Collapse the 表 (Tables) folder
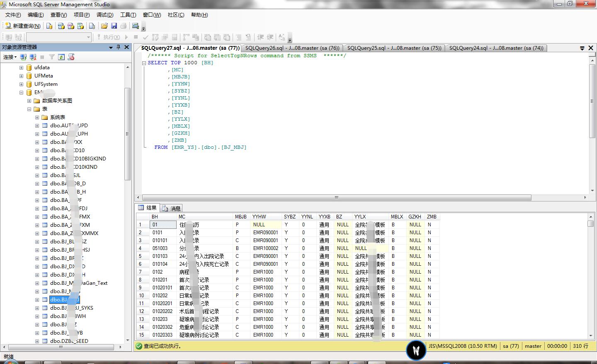Image resolution: width=597 pixels, height=364 pixels. [29, 109]
